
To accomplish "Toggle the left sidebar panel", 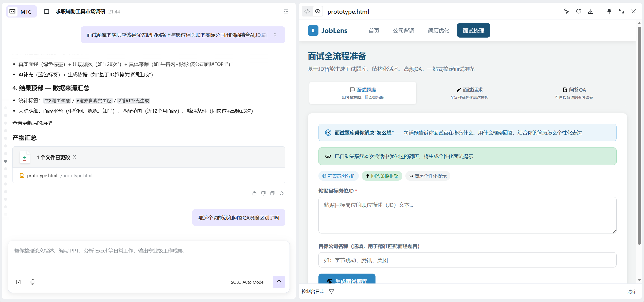I will [x=47, y=11].
